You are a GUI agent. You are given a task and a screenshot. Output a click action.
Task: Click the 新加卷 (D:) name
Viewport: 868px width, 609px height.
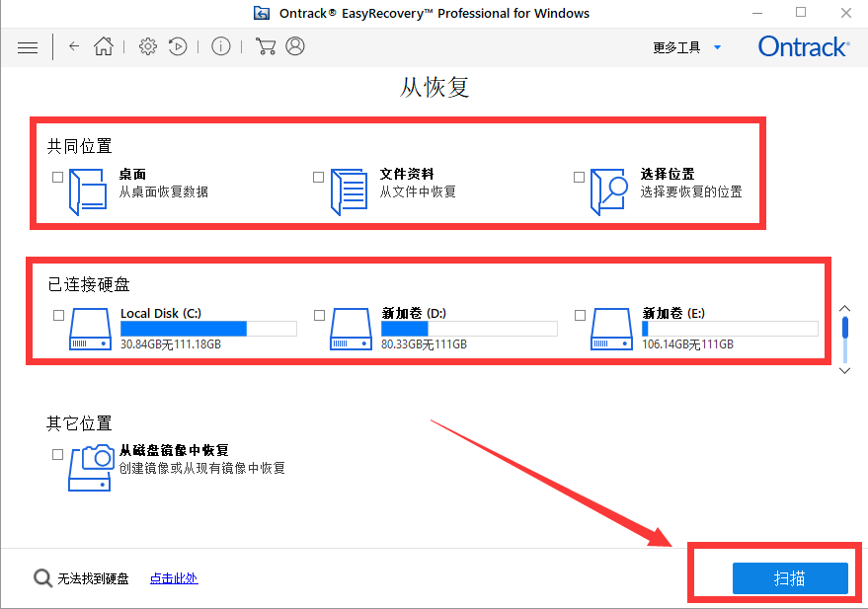[x=414, y=313]
